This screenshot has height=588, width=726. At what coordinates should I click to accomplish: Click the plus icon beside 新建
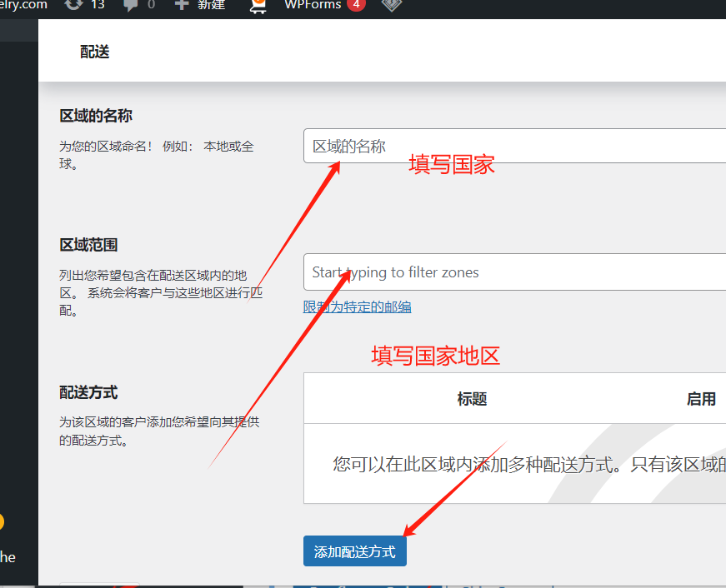182,4
